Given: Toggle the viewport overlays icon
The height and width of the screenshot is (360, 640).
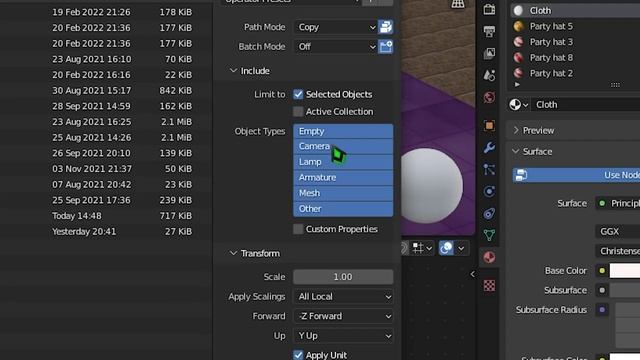Looking at the screenshot, I should [x=446, y=248].
